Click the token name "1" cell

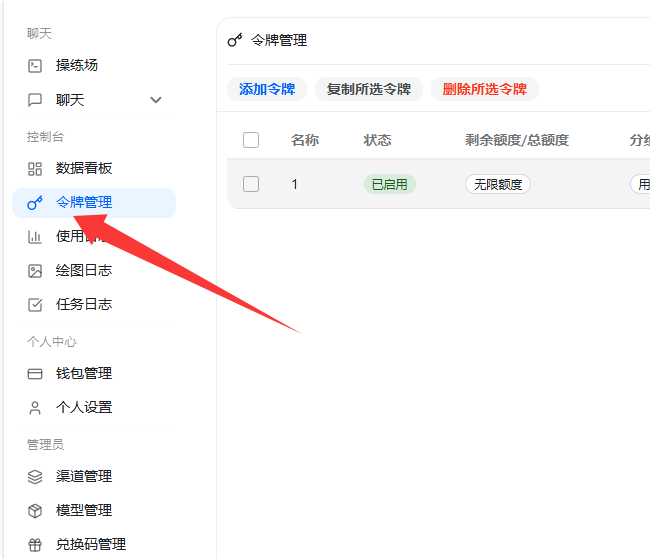[x=295, y=184]
